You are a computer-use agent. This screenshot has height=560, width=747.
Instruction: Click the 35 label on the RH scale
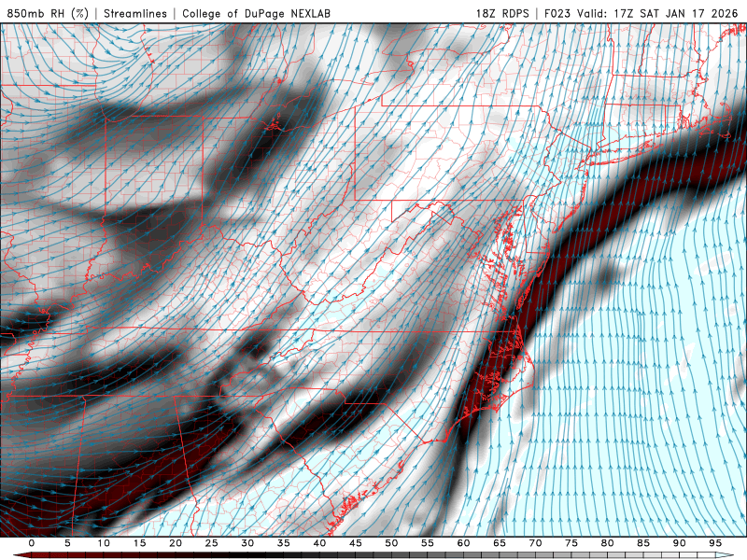pyautogui.click(x=284, y=543)
